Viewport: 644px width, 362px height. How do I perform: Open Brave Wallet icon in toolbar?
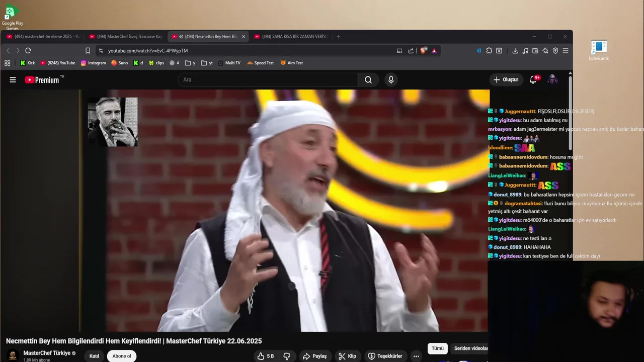[535, 51]
